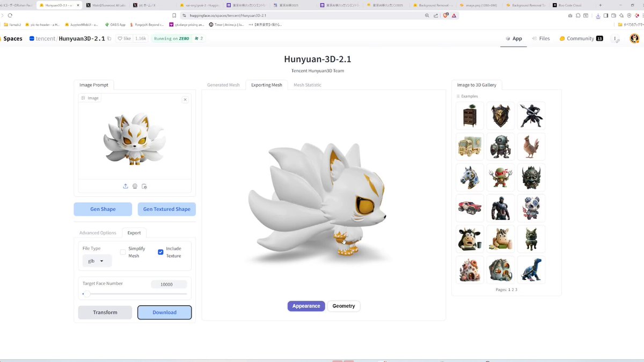The height and width of the screenshot is (362, 644).
Task: Copy the space name with the copy icon
Action: tap(109, 39)
